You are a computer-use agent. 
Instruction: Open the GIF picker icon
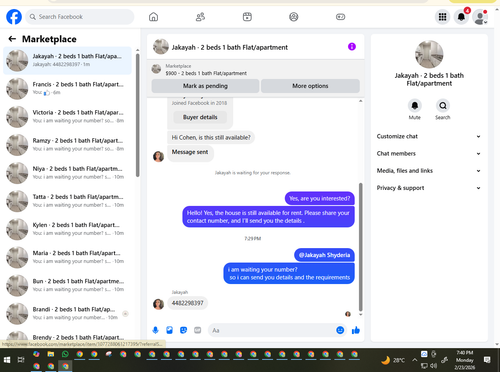(198, 330)
